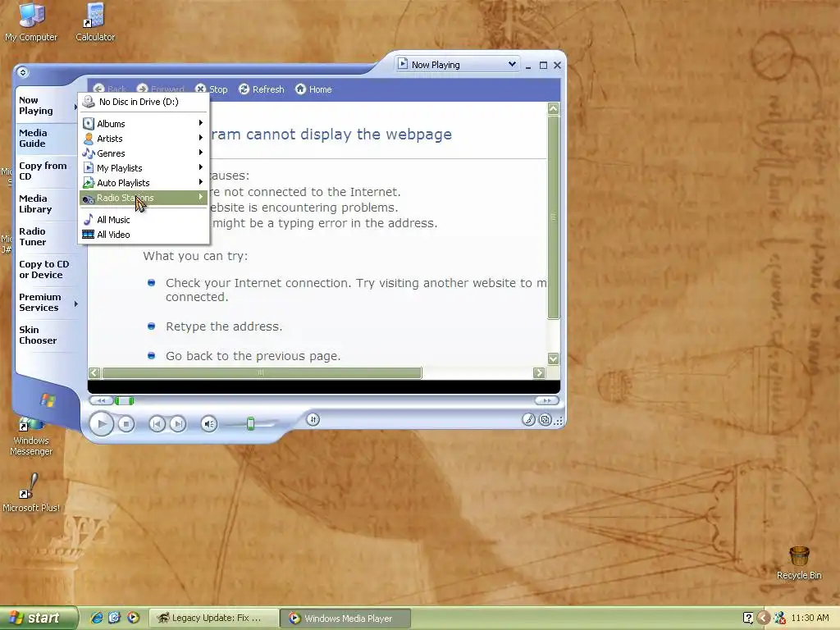Select the Windows Messenger desktop icon
The image size is (840, 630).
coord(31,436)
